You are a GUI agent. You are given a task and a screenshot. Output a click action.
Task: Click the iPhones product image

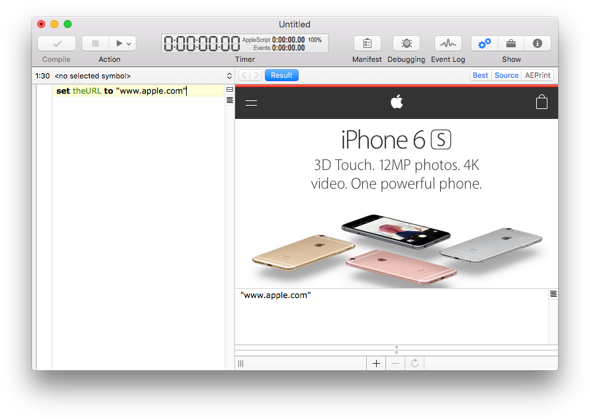click(397, 250)
